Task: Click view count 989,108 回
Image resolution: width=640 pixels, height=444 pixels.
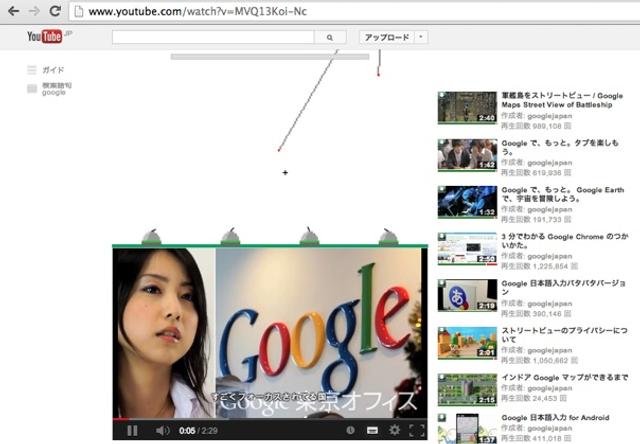Action: pyautogui.click(x=536, y=126)
